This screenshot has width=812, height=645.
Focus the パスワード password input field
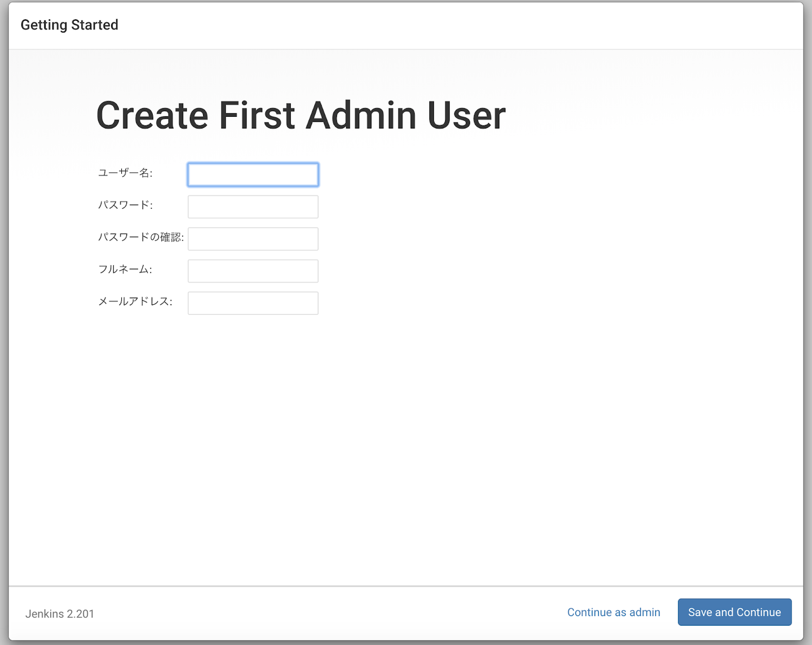coord(253,207)
